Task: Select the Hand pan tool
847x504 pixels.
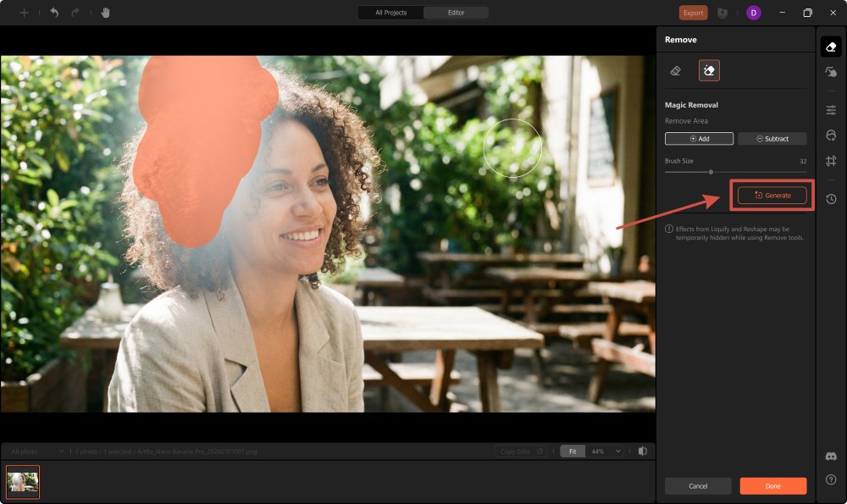Action: (x=106, y=13)
